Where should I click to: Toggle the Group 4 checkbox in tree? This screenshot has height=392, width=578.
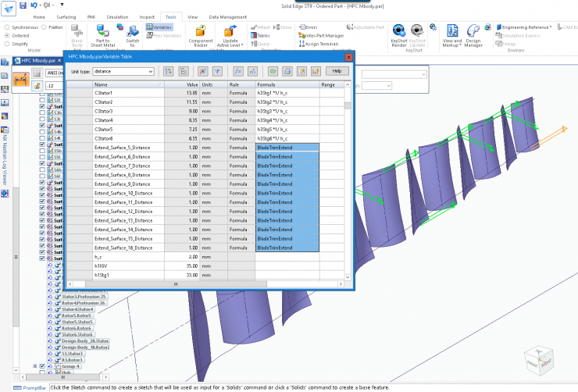click(x=42, y=366)
